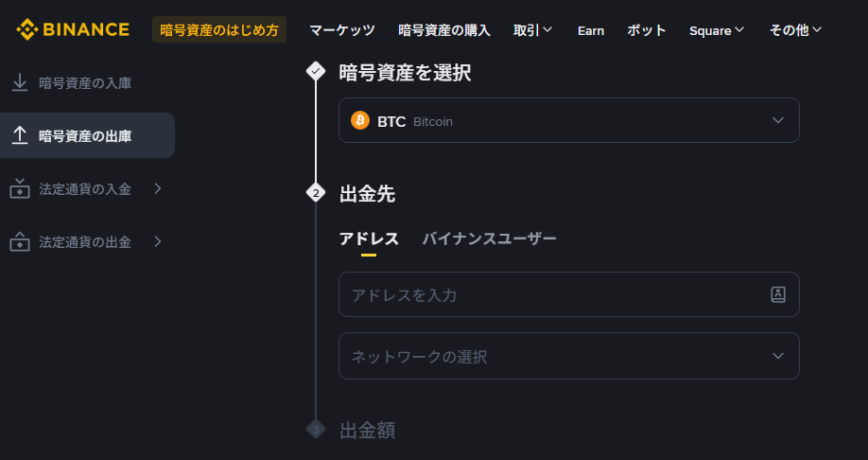Click the step 1 completed checkmark marker
The width and height of the screenshot is (868, 460).
[316, 72]
